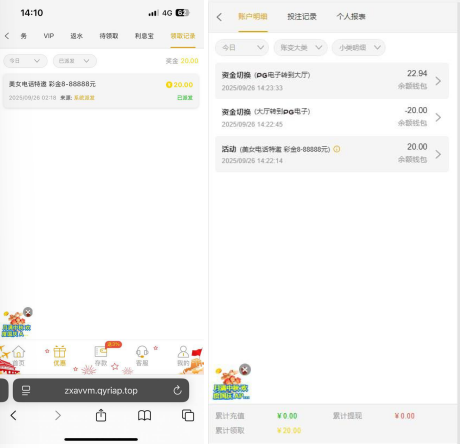Expand the 22.94 资金切换 record chevron
The image size is (460, 448).
(438, 81)
